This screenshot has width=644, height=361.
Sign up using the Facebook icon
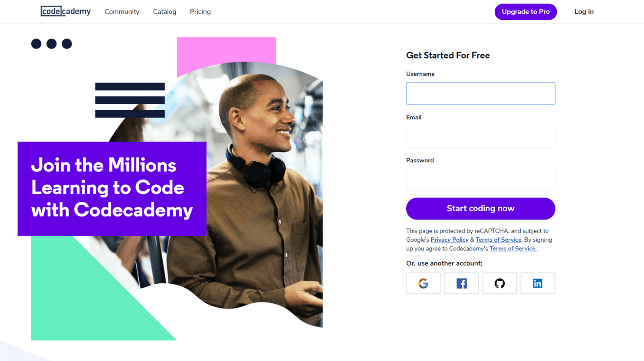pos(461,283)
